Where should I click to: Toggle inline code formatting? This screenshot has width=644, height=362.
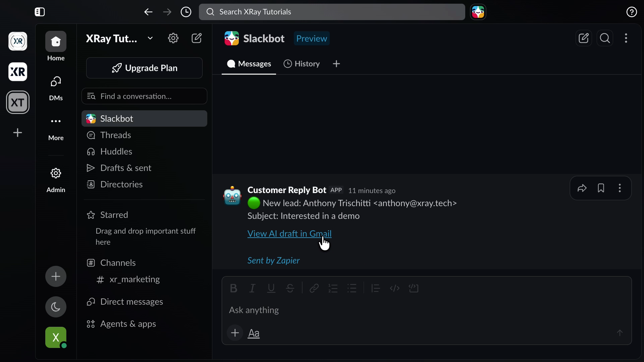pyautogui.click(x=394, y=288)
